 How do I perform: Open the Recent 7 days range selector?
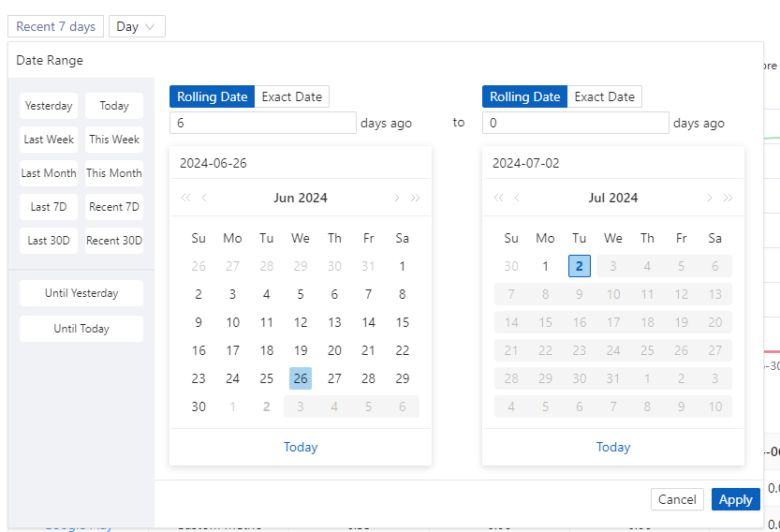click(56, 26)
